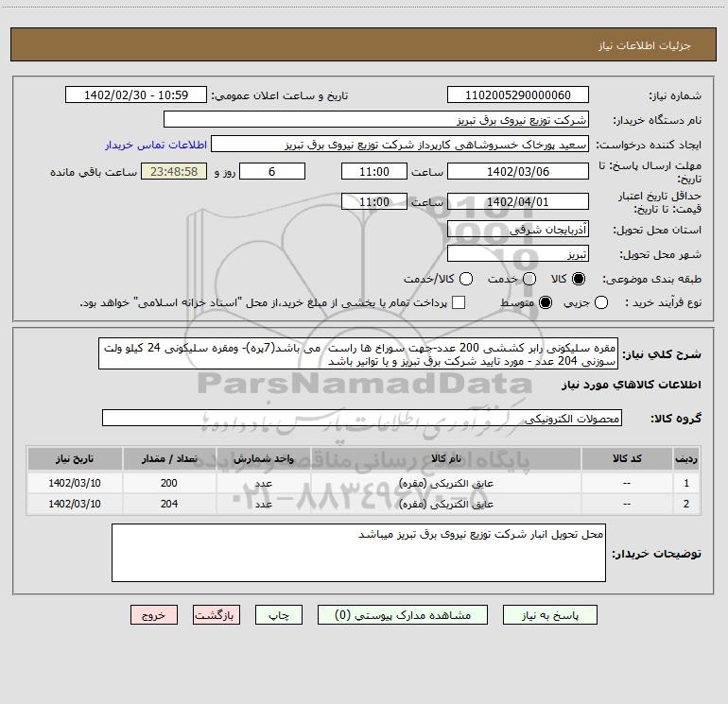This screenshot has width=728, height=704.
Task: Select the جزیی purchase type radio
Action: coord(600,302)
